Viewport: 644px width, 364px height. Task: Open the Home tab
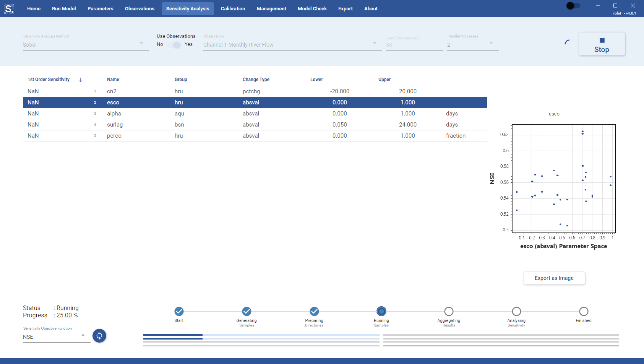click(x=34, y=8)
